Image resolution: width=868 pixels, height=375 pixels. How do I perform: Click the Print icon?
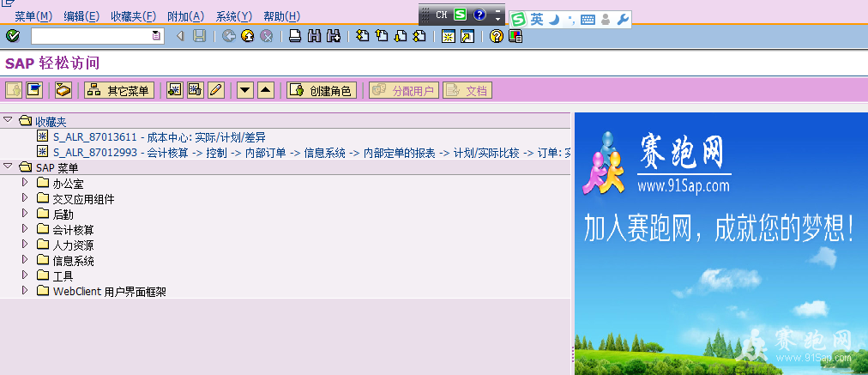point(295,37)
